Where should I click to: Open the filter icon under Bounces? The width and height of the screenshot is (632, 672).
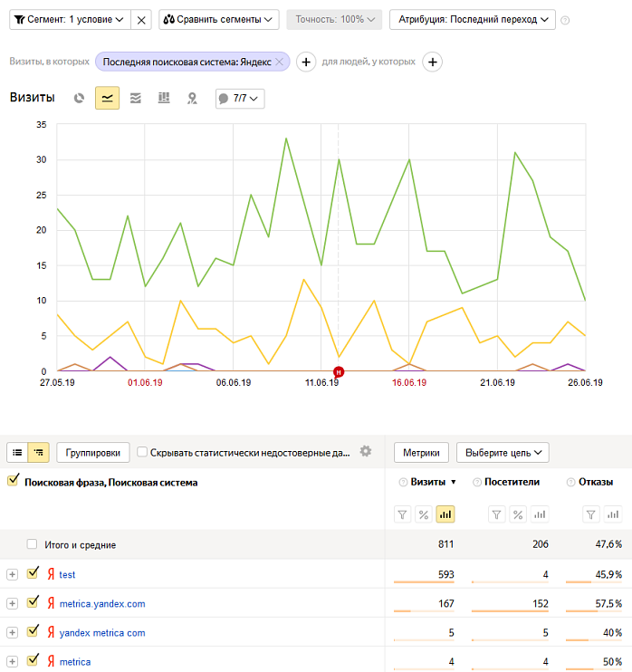(591, 514)
